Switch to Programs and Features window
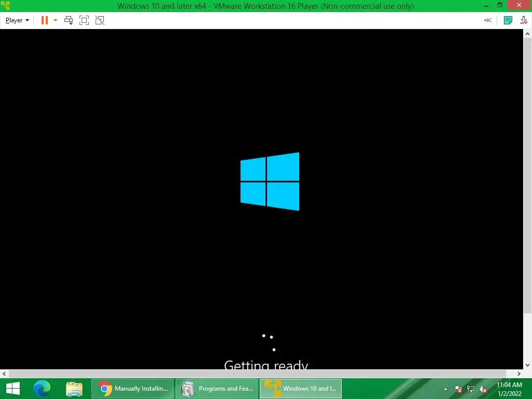 click(217, 389)
